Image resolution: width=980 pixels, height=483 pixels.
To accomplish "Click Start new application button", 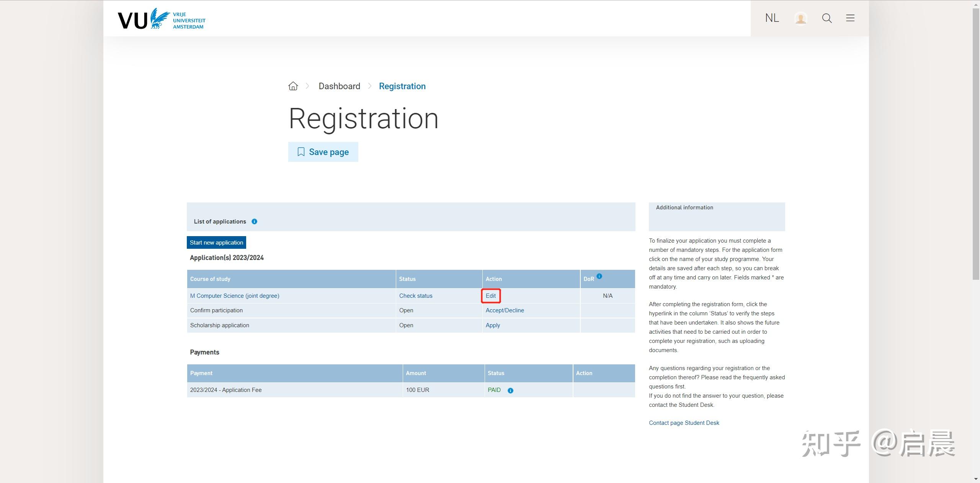I will 216,243.
